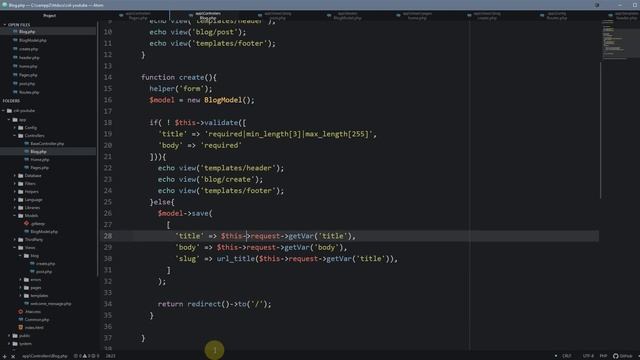Open post.php in blog folder
This screenshot has width=640, height=360.
pyautogui.click(x=44, y=271)
